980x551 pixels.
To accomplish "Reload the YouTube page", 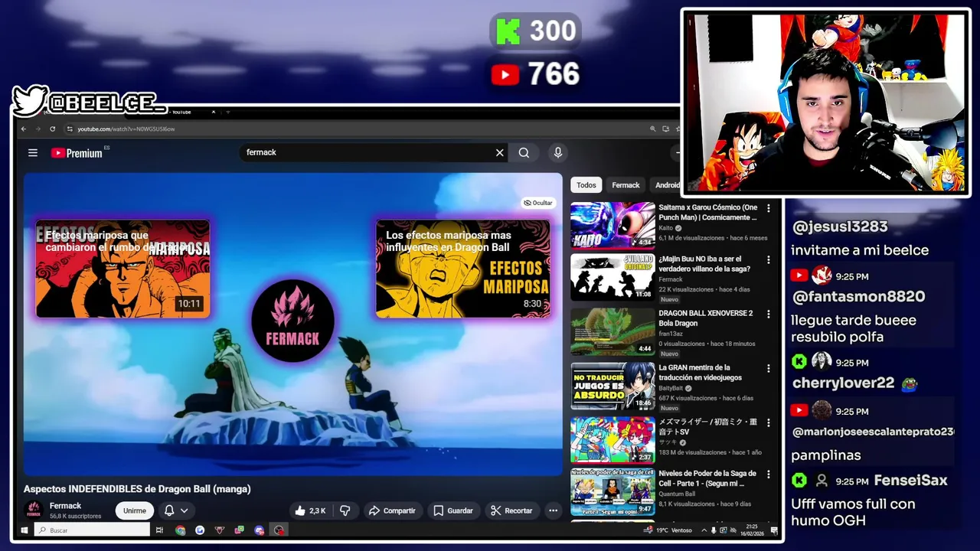I will click(x=52, y=129).
